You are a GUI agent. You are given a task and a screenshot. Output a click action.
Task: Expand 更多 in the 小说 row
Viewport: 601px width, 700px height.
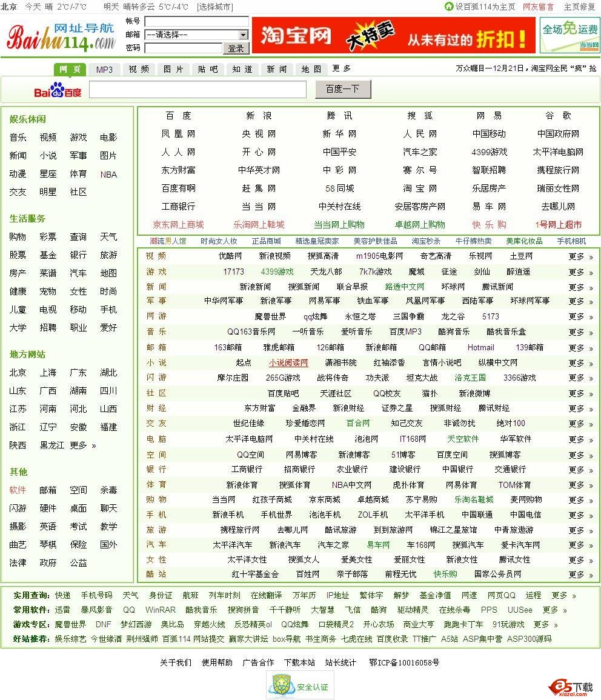(x=580, y=364)
